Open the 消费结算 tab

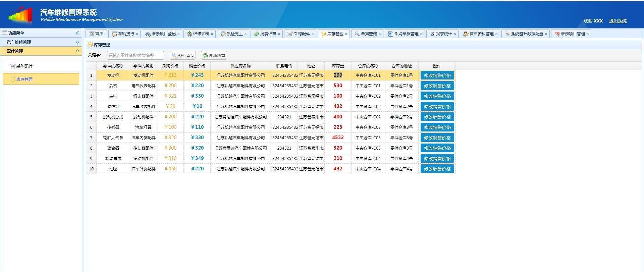tap(266, 34)
